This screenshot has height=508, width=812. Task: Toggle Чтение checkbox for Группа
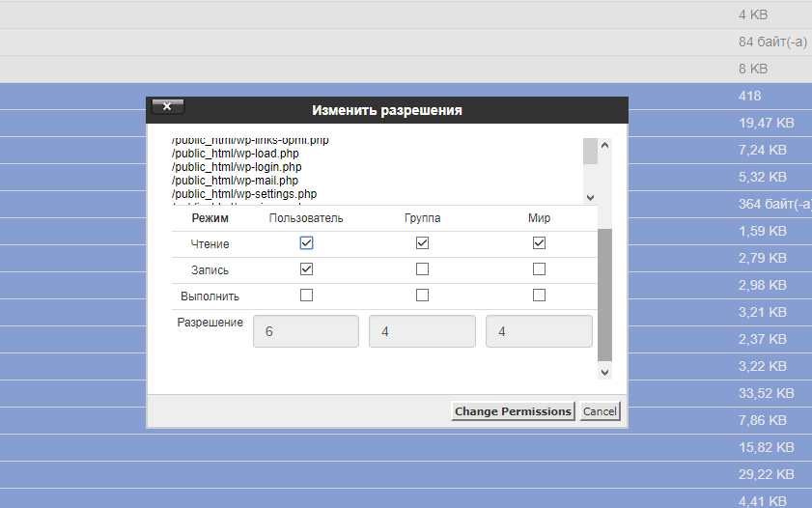coord(422,243)
